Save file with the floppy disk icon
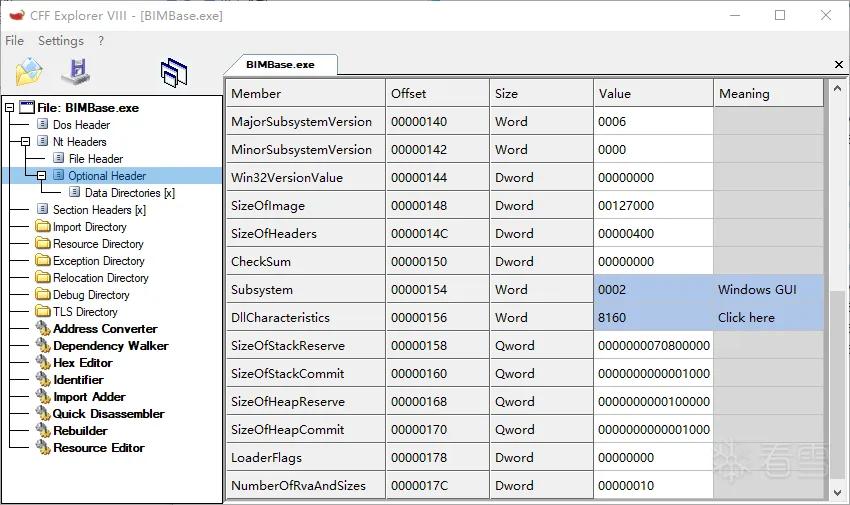 (x=76, y=71)
